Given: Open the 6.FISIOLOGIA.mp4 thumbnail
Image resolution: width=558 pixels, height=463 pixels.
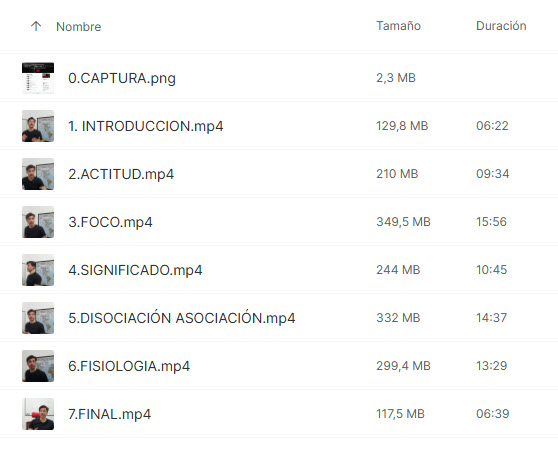Looking at the screenshot, I should 38,366.
